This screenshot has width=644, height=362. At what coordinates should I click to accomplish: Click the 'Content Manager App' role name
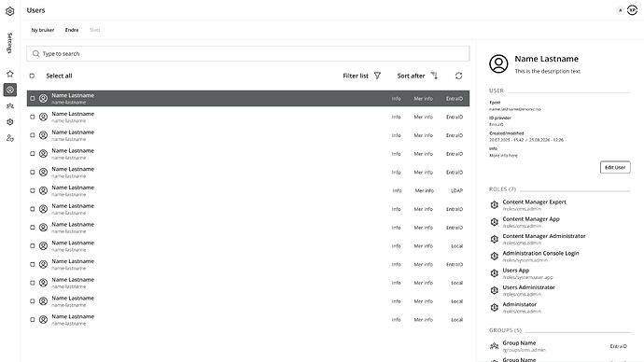(x=531, y=219)
